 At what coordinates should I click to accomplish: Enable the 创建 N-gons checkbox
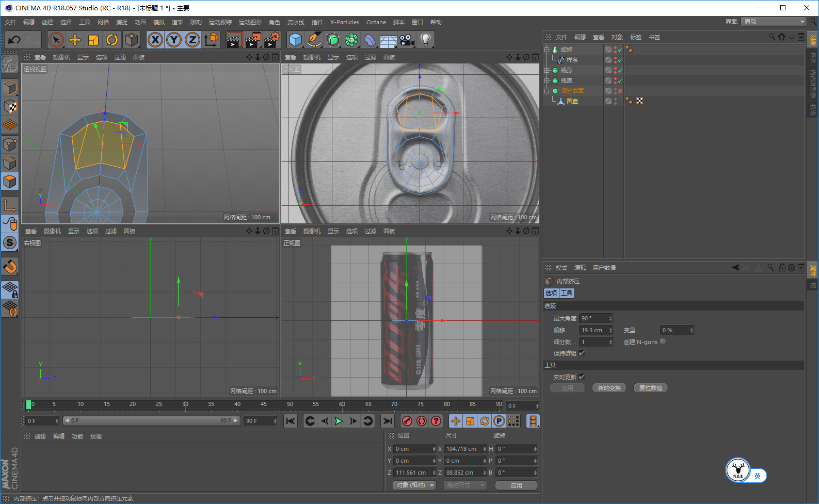(x=663, y=342)
